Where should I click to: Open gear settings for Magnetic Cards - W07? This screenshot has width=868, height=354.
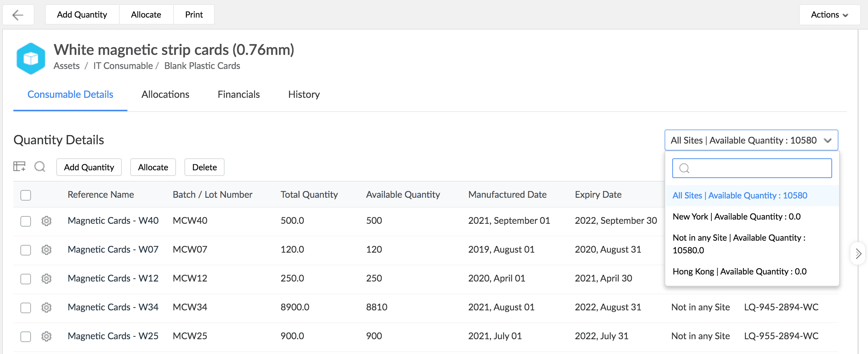[x=46, y=250]
